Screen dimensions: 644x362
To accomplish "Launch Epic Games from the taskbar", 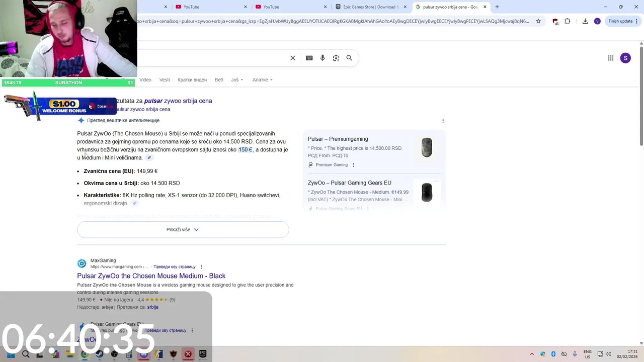I will (x=203, y=354).
